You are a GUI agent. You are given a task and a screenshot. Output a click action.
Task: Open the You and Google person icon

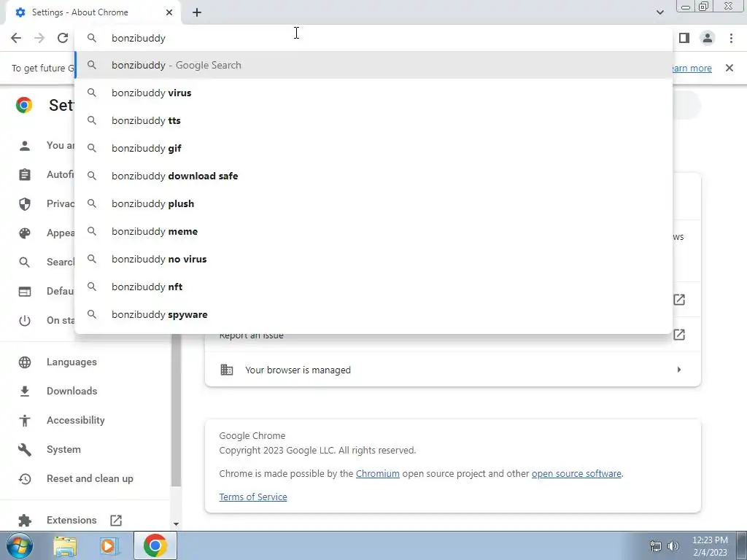point(24,146)
